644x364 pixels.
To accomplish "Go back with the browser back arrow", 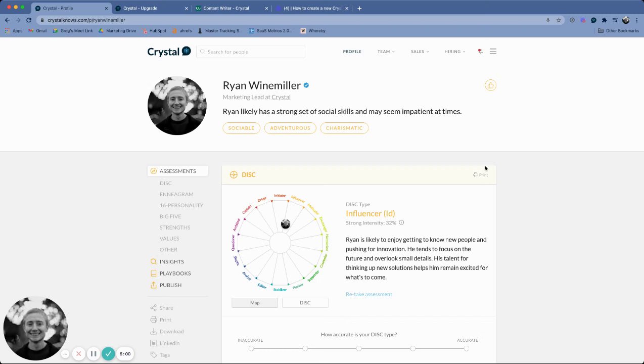I will click(7, 20).
